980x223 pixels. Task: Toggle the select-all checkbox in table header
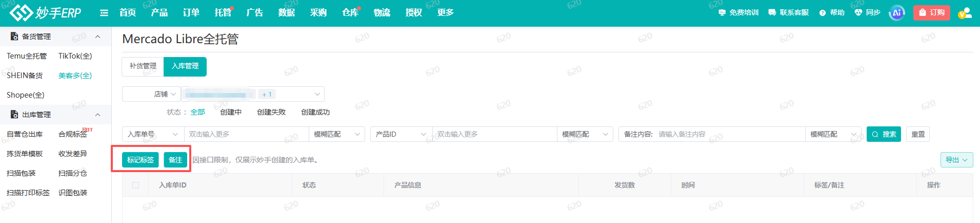pyautogui.click(x=135, y=185)
